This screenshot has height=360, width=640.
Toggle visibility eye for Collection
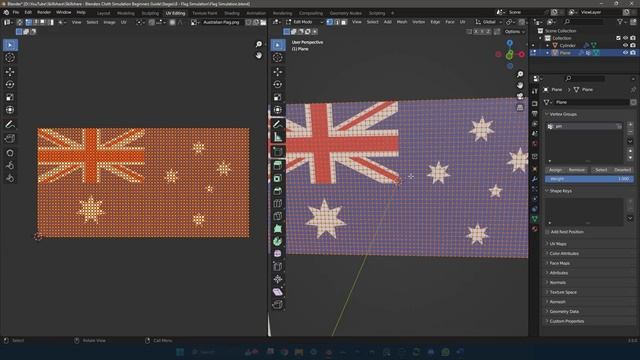(x=625, y=38)
